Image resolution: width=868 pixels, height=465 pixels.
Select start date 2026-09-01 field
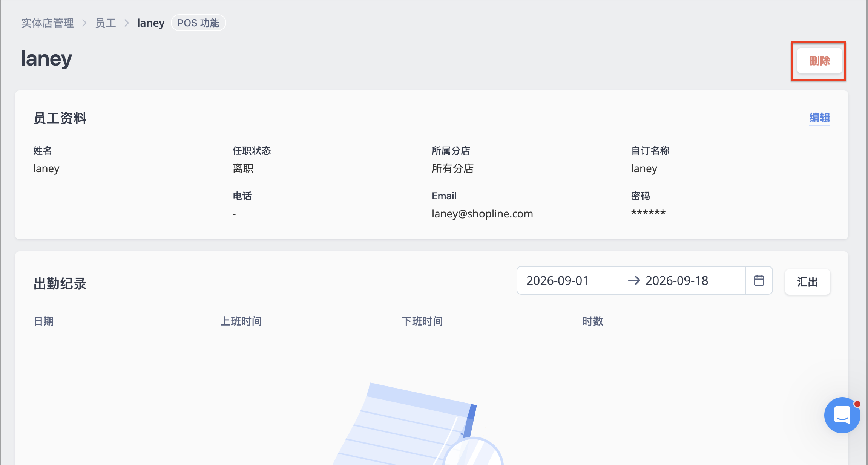pos(557,281)
